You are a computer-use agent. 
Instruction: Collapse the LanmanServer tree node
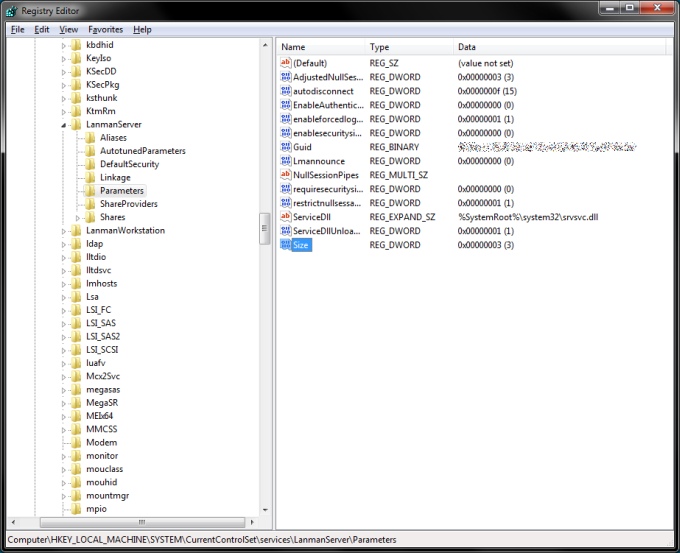tap(64, 125)
